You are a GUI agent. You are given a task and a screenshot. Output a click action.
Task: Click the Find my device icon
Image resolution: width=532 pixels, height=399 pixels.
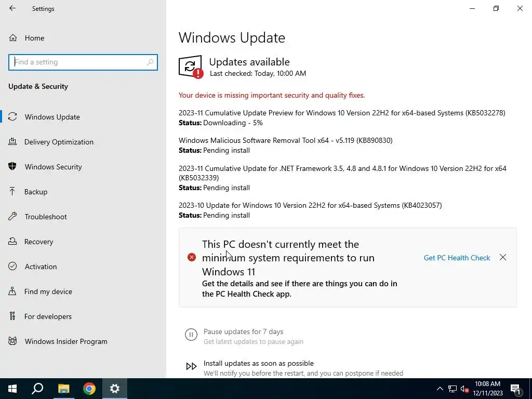coord(12,291)
